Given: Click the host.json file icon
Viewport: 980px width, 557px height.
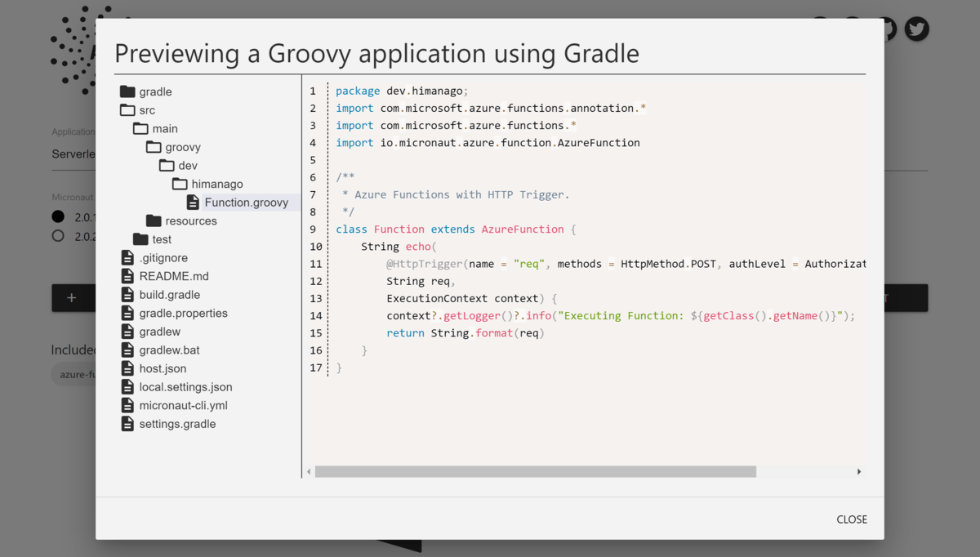Looking at the screenshot, I should pos(127,368).
